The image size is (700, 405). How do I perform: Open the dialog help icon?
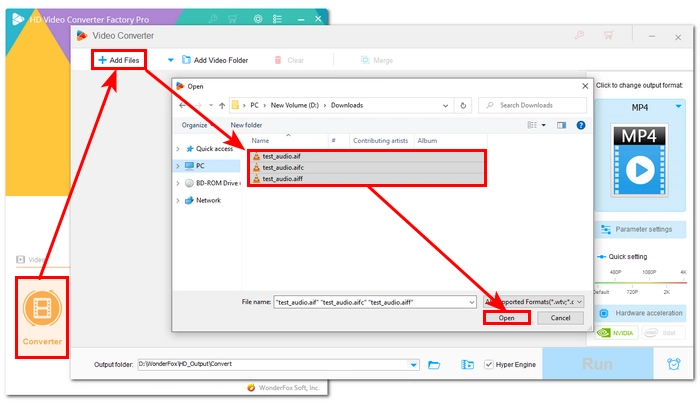click(x=581, y=125)
